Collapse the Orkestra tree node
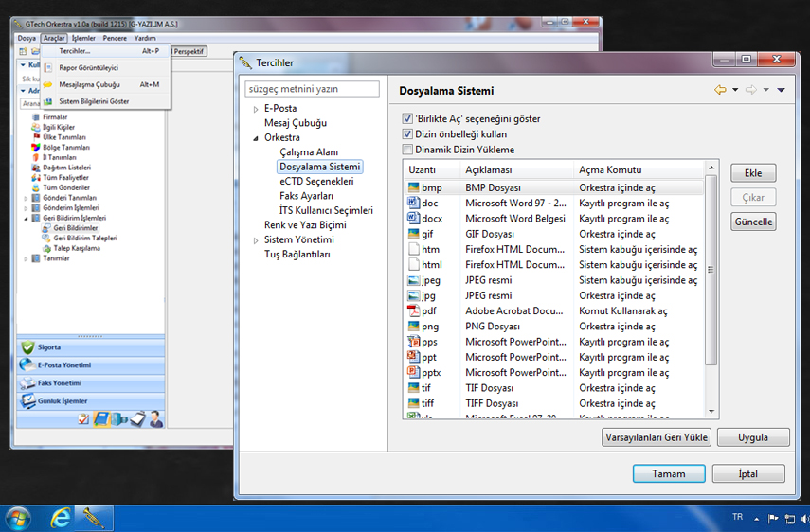This screenshot has width=810, height=532. point(255,138)
